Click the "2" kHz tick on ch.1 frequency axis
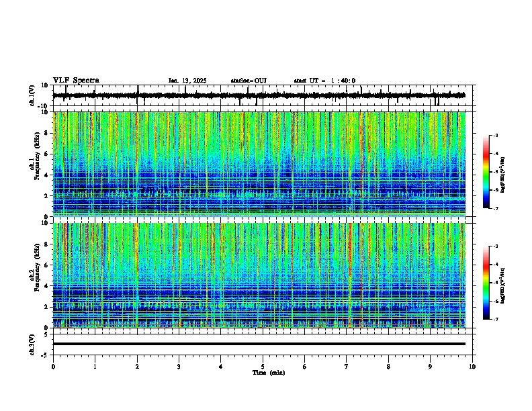 pos(48,195)
